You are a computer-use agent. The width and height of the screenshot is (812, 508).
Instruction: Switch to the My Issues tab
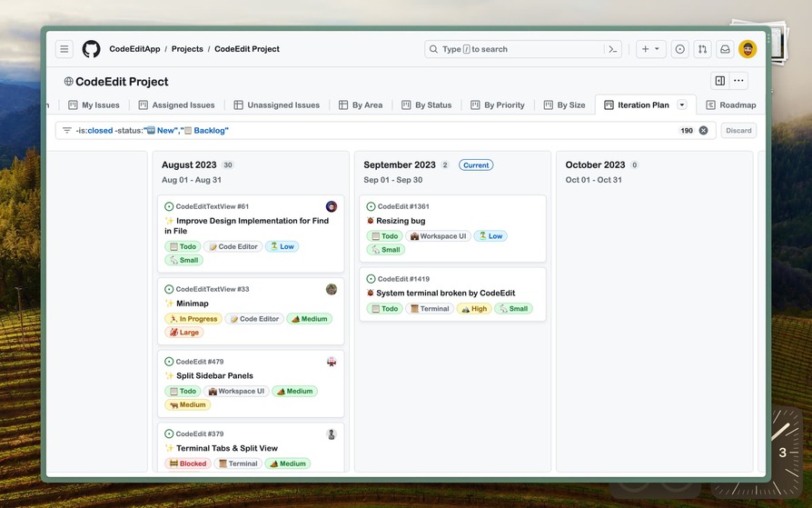click(x=94, y=105)
